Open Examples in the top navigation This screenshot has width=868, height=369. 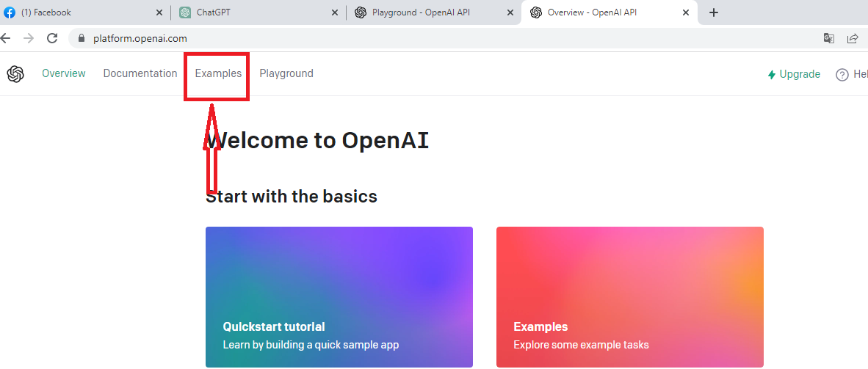coord(218,73)
